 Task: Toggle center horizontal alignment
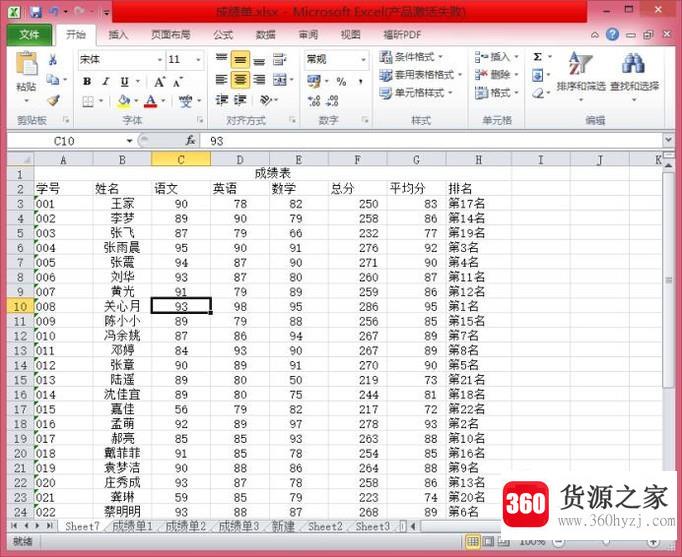click(240, 80)
